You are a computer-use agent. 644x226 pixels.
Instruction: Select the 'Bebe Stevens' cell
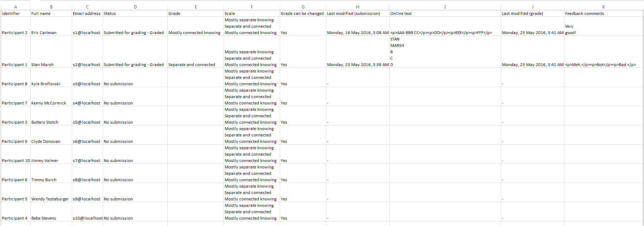51,212
